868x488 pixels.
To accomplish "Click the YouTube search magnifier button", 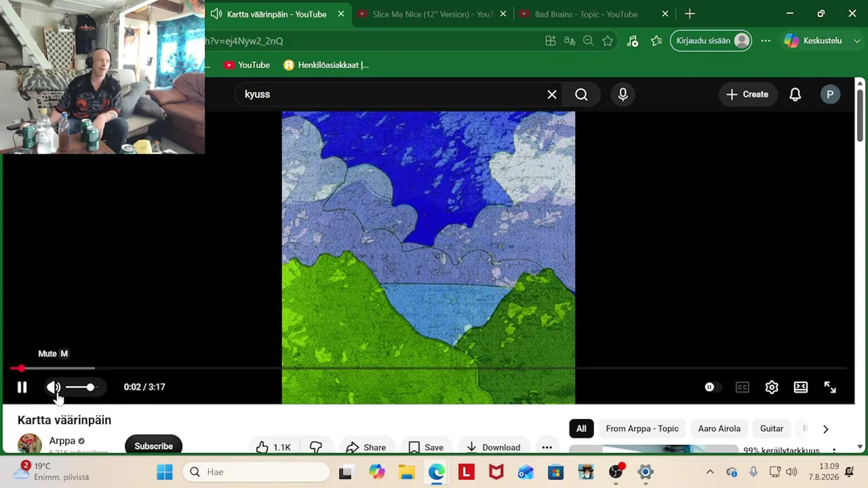I will tap(581, 94).
